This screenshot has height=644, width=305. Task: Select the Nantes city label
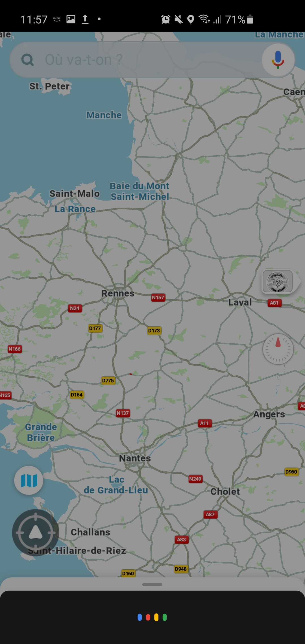[135, 458]
